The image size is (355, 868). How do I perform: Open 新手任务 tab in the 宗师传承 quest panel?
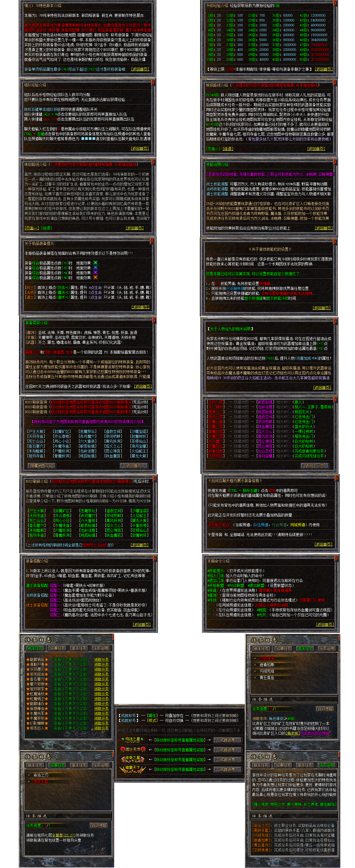tap(261, 648)
